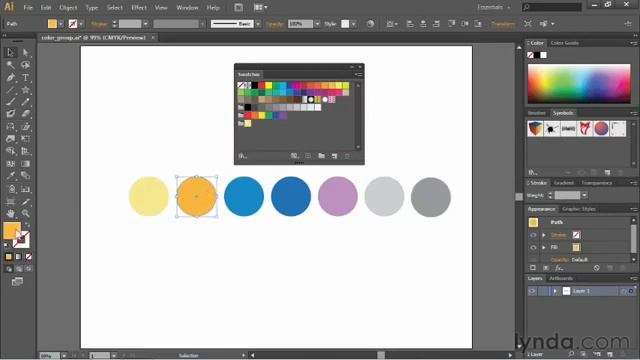This screenshot has width=640, height=360.
Task: Open Show Swatch Kinds menu icon
Action: click(x=294, y=156)
